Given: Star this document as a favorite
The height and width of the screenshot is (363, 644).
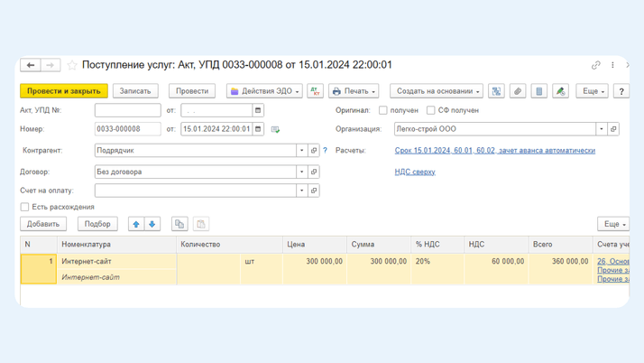Looking at the screenshot, I should 72,65.
